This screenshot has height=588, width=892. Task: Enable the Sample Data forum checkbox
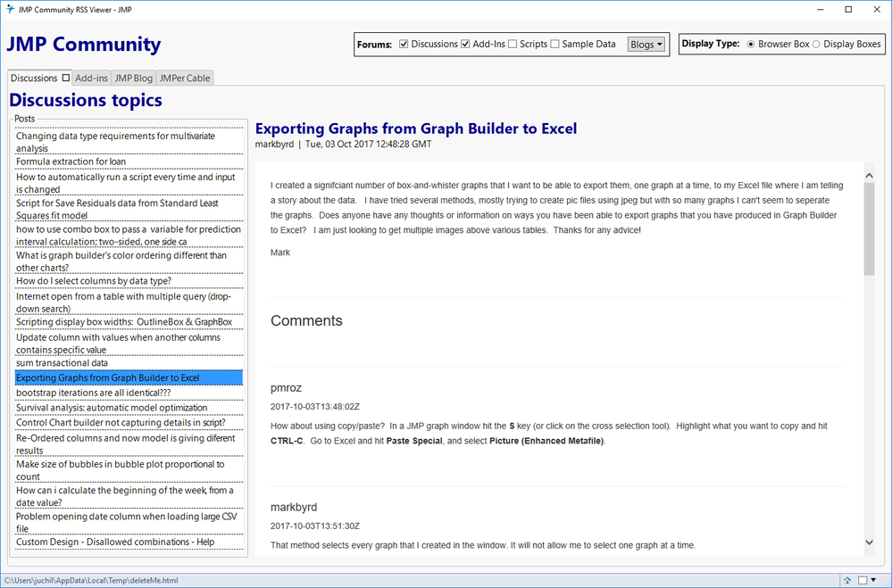[x=554, y=45]
